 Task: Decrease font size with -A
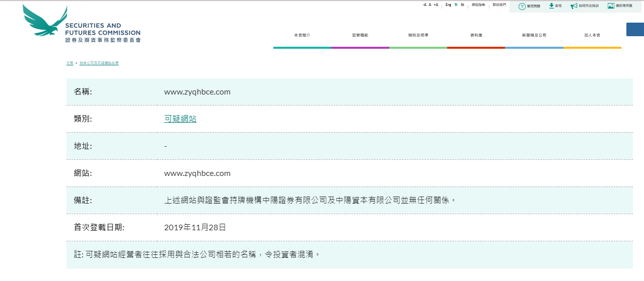(x=424, y=5)
